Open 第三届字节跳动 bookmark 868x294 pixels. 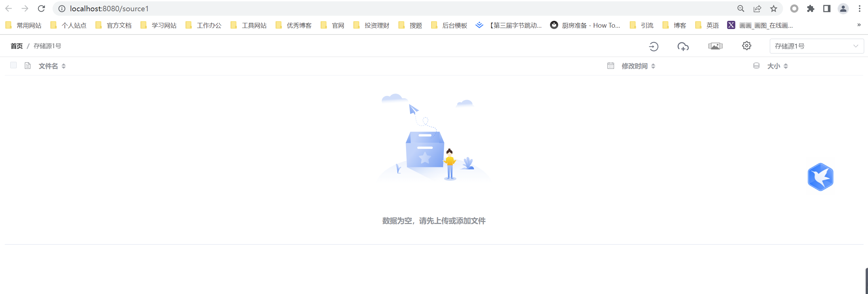509,25
